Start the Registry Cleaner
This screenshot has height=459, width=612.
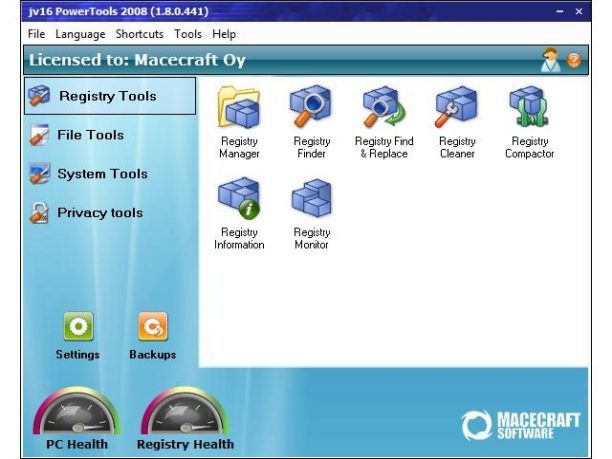point(457,122)
